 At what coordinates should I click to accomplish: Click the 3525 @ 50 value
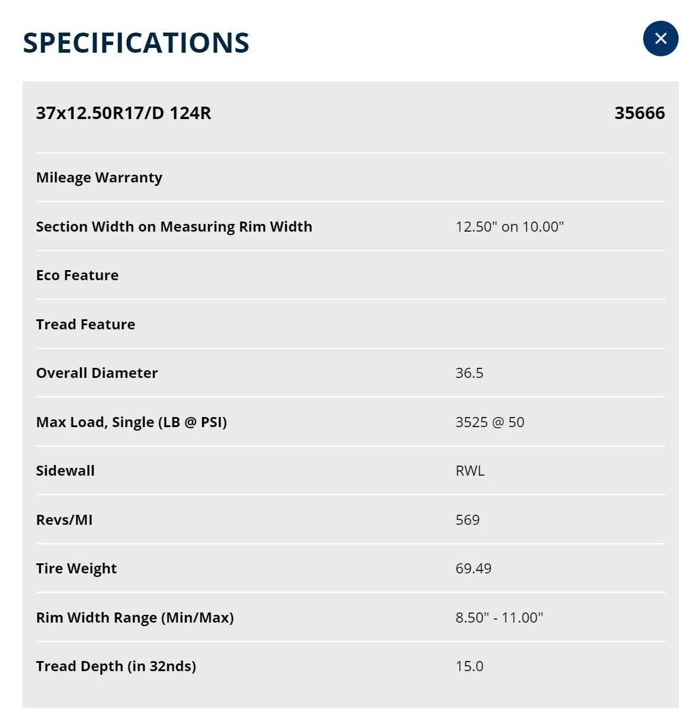pos(490,422)
